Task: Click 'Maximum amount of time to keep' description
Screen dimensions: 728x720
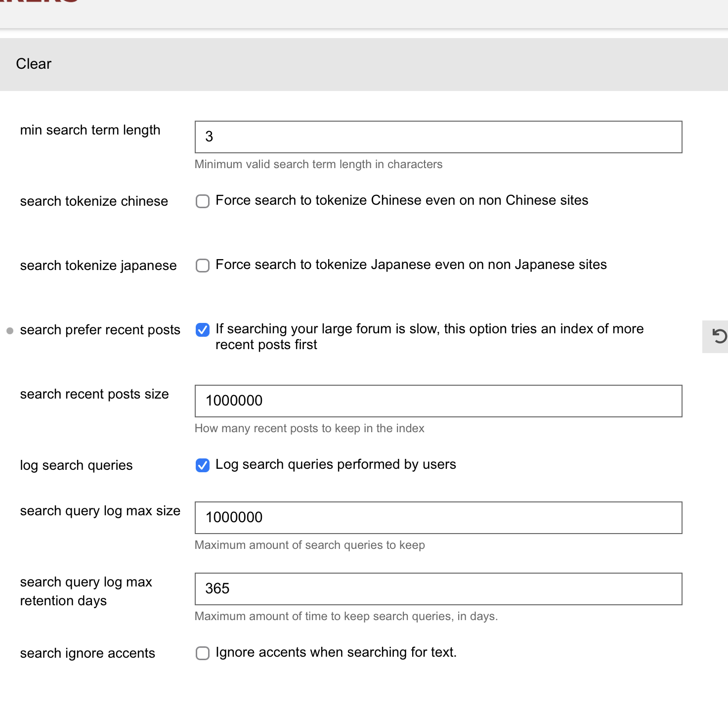Action: click(x=346, y=616)
